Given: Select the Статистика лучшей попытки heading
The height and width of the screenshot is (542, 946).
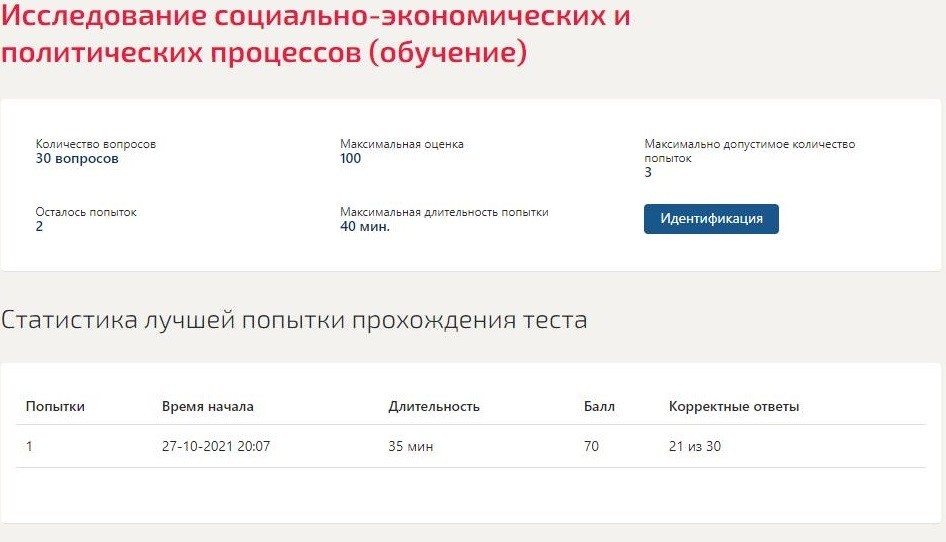Looking at the screenshot, I should (294, 319).
